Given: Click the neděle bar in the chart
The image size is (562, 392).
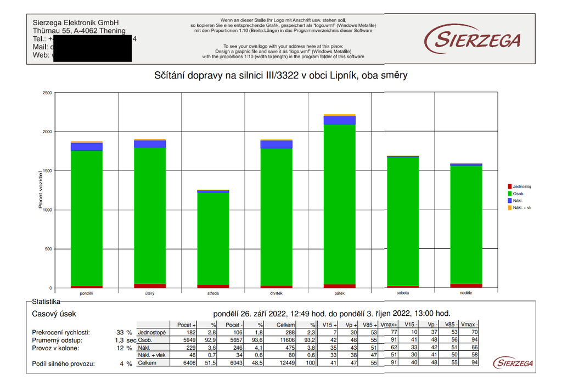Looking at the screenshot, I should 466,225.
